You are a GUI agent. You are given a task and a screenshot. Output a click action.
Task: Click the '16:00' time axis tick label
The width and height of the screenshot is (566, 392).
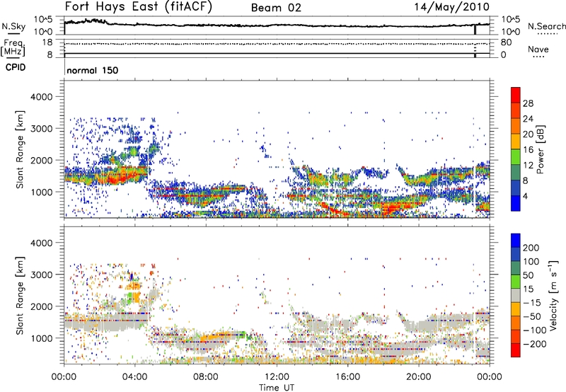click(347, 377)
